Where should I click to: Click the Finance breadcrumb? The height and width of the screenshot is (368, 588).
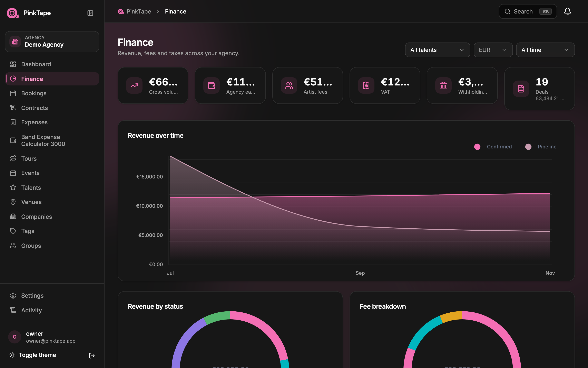[175, 11]
